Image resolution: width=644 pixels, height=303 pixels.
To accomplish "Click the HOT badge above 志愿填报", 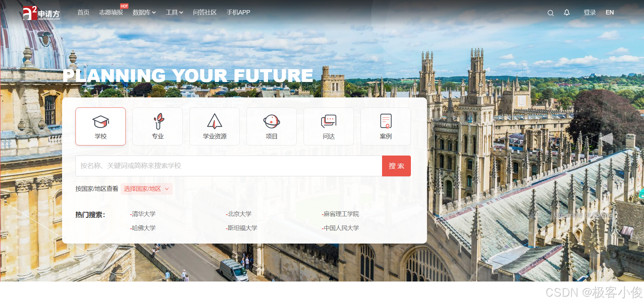I will click(124, 6).
